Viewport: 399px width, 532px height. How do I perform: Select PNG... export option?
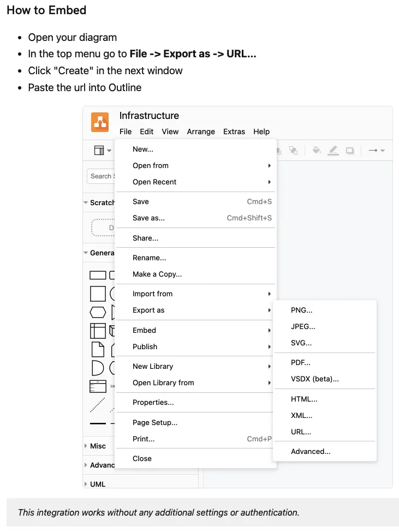pos(301,310)
